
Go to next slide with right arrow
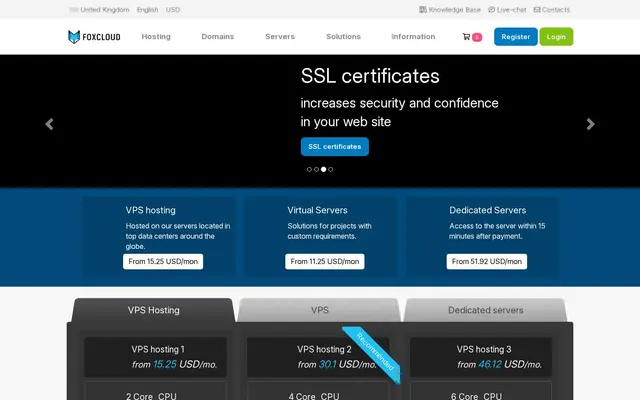(x=590, y=124)
